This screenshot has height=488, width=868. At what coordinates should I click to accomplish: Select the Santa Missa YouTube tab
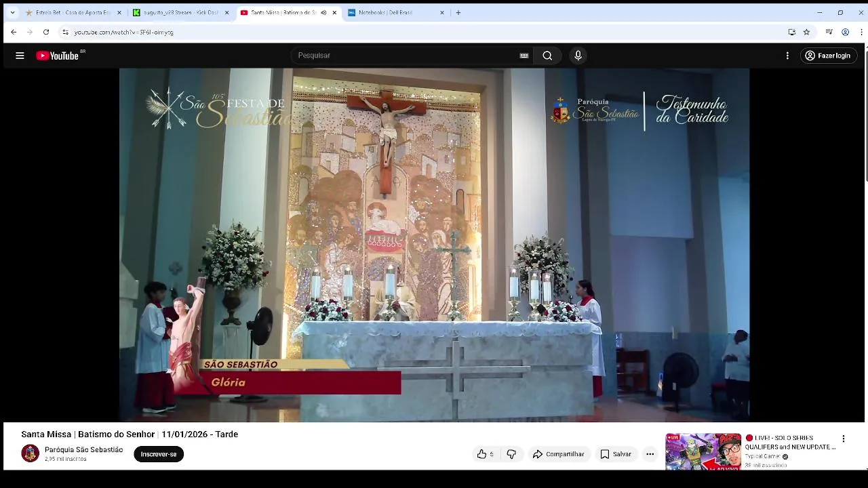(x=282, y=12)
